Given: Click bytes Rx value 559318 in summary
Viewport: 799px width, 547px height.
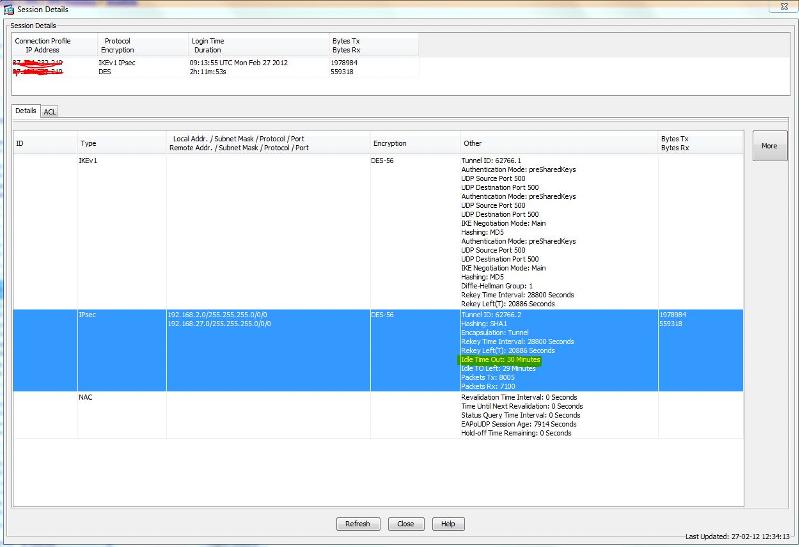Looking at the screenshot, I should click(342, 72).
